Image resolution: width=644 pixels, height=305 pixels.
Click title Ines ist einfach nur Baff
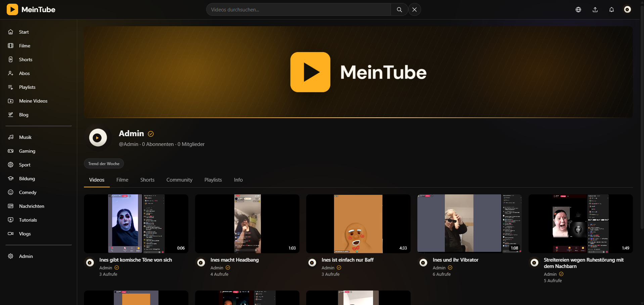coord(348,260)
